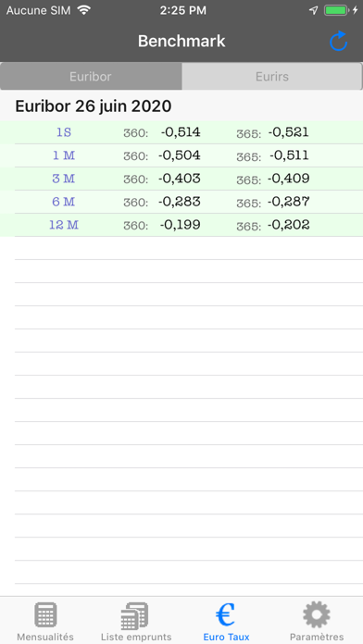The width and height of the screenshot is (363, 644).
Task: Tap the 360 value -0,199
Action: tap(181, 225)
